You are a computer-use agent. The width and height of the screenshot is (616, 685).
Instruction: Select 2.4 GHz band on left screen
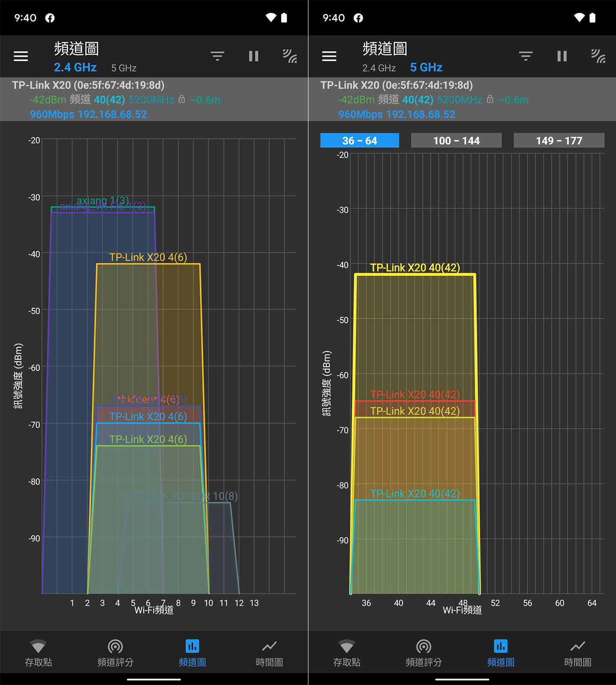click(75, 67)
